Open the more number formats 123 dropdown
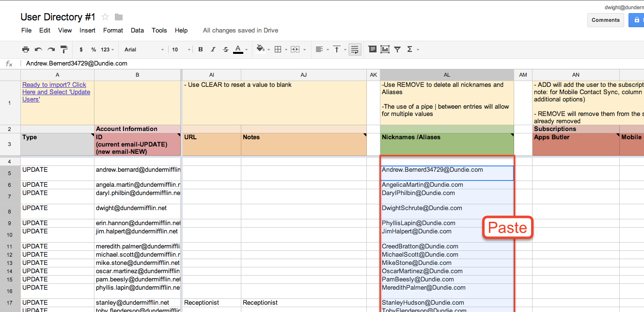The image size is (644, 312). click(108, 49)
